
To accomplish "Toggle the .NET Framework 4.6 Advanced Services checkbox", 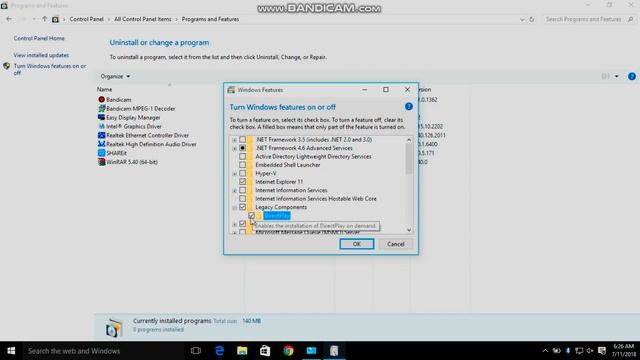I will (x=242, y=148).
